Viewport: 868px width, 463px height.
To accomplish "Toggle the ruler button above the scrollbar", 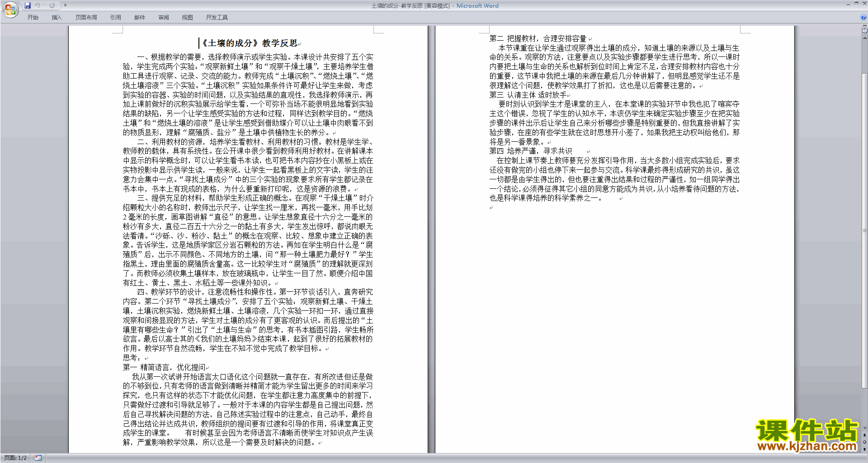I will [865, 31].
